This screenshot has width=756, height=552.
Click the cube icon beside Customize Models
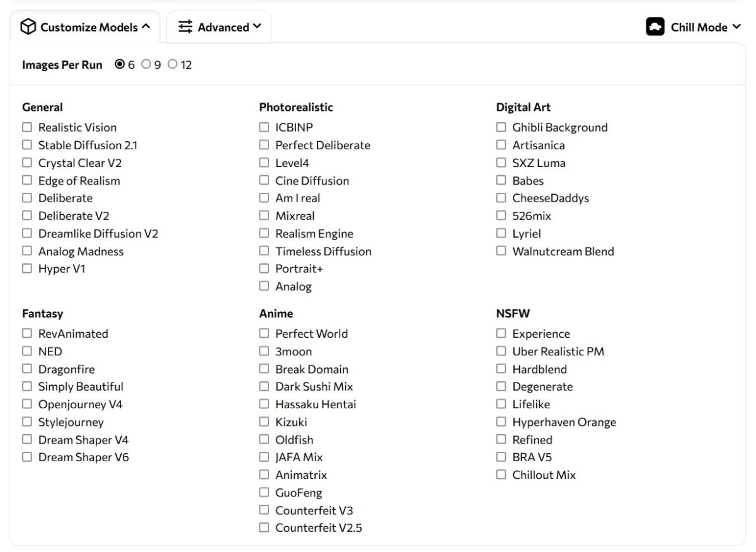pos(28,27)
